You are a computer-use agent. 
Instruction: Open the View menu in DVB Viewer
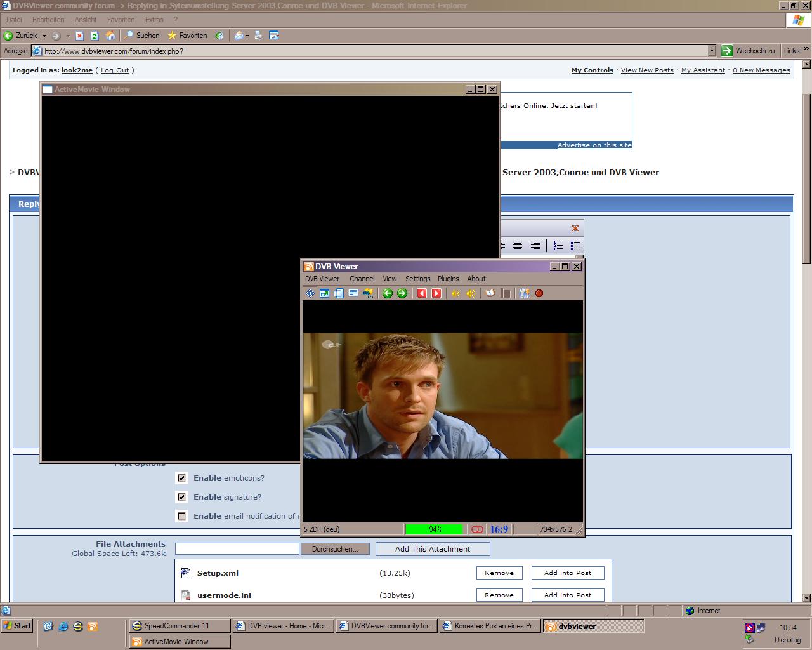tap(390, 279)
